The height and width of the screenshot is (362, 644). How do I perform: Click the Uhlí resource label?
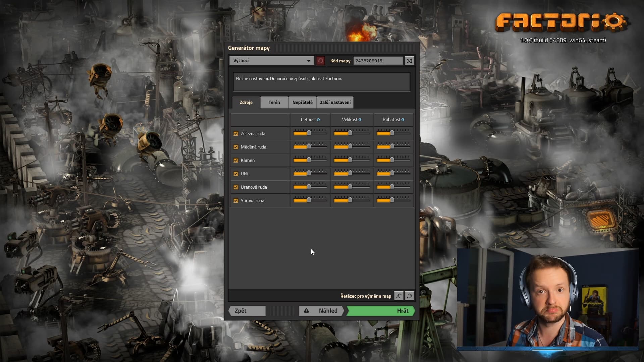[245, 174]
